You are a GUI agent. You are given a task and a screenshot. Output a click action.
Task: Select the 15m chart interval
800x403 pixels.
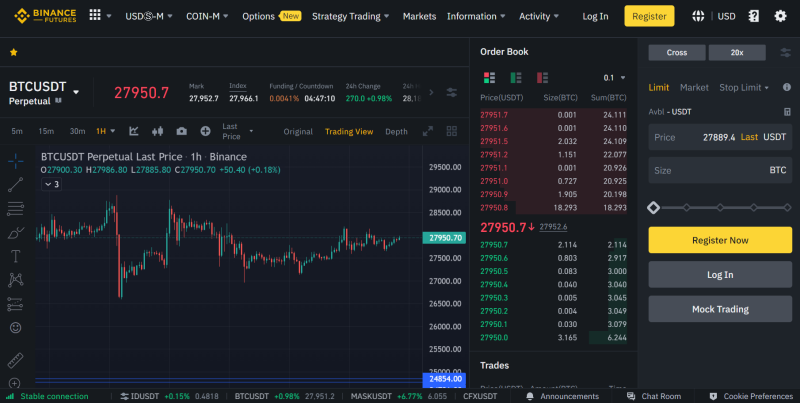pos(46,131)
